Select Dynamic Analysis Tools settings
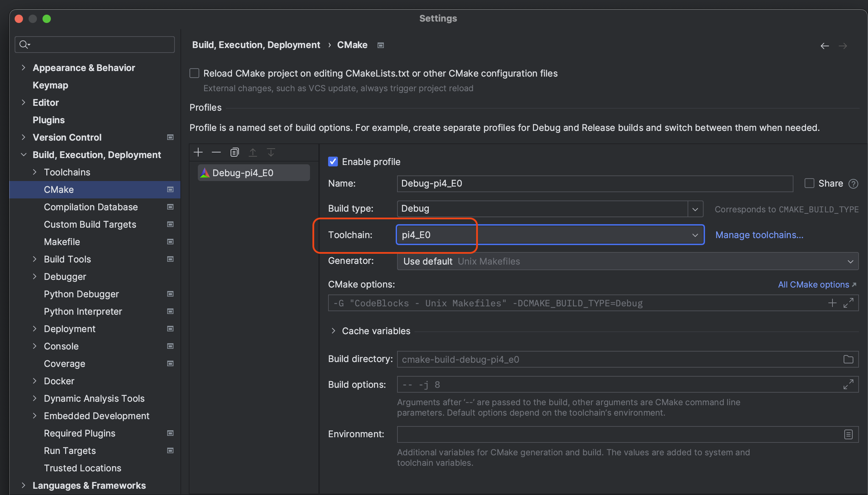The image size is (868, 495). point(95,398)
